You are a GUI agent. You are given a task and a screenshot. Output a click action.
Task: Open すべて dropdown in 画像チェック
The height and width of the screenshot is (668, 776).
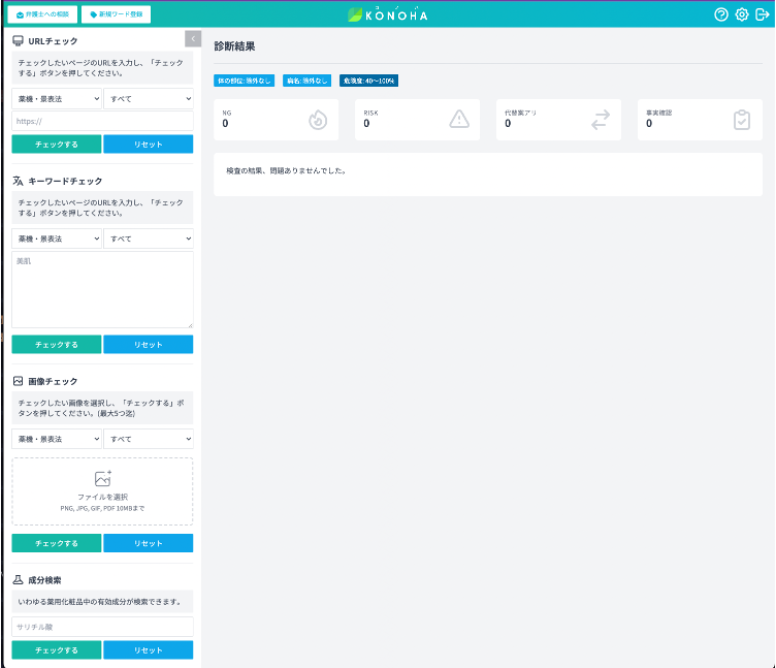(x=148, y=439)
